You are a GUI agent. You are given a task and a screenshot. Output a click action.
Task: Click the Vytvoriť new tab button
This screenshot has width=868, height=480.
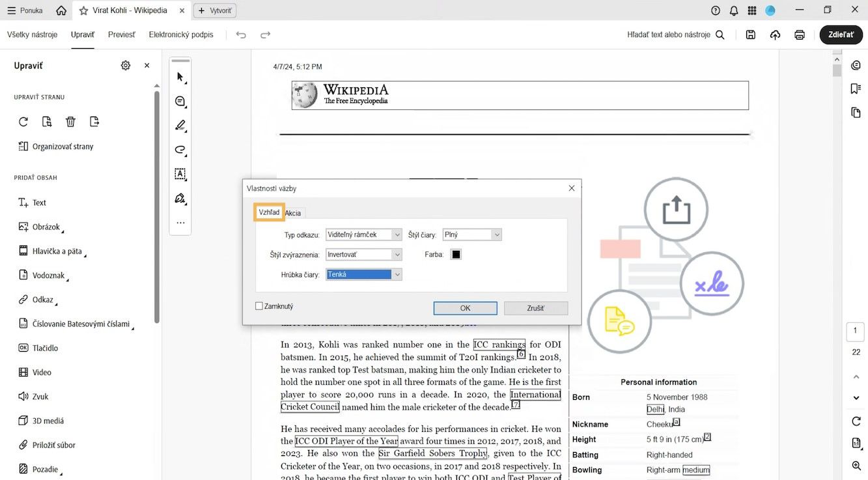pos(215,10)
